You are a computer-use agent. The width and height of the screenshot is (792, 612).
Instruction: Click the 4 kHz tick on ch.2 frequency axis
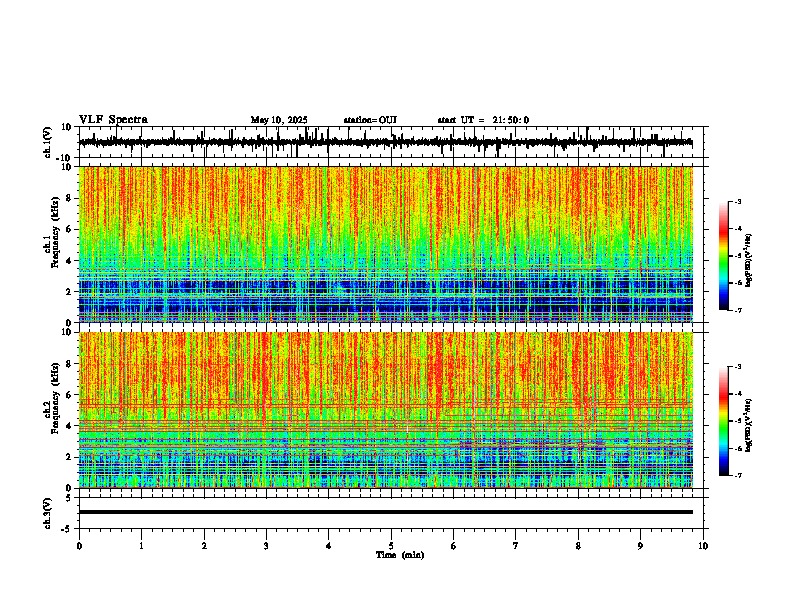coord(69,426)
